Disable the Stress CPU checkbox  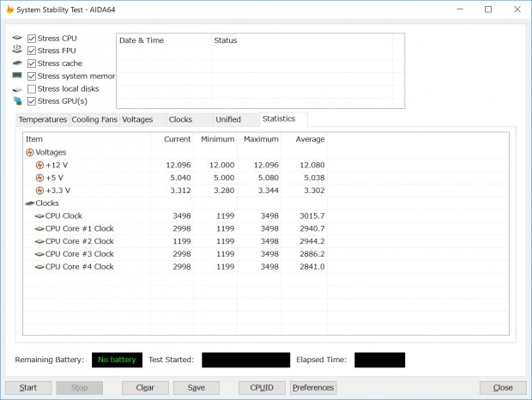pyautogui.click(x=32, y=39)
